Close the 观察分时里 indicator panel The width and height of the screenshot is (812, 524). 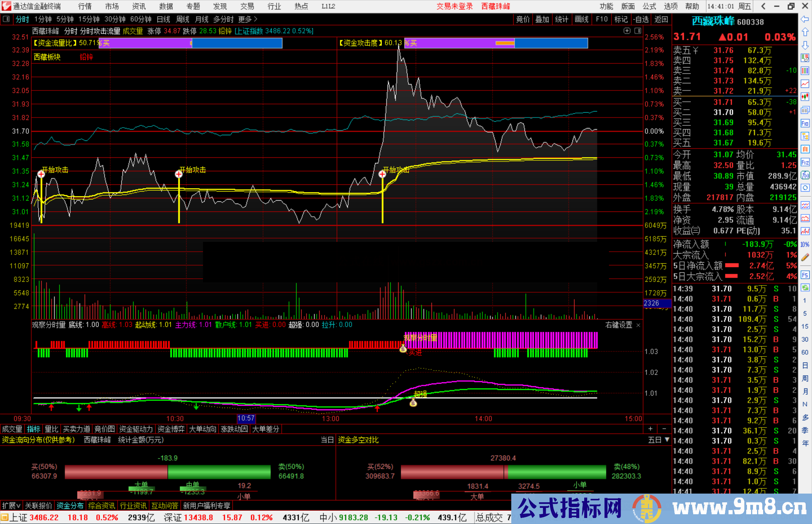[x=638, y=325]
